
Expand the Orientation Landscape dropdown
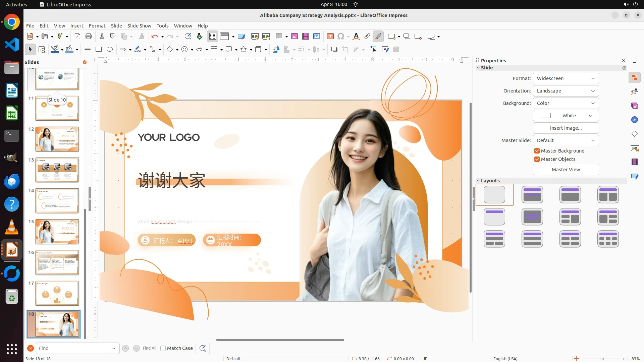[x=566, y=91]
